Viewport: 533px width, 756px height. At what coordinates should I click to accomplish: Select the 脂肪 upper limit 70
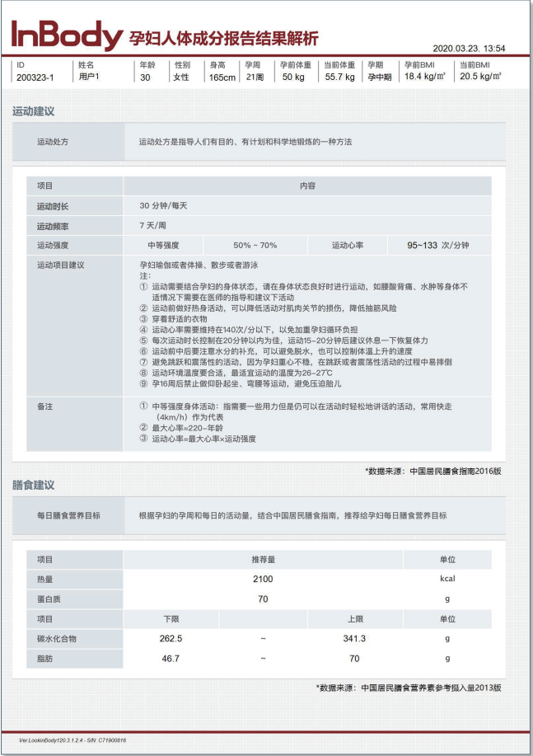tap(355, 658)
